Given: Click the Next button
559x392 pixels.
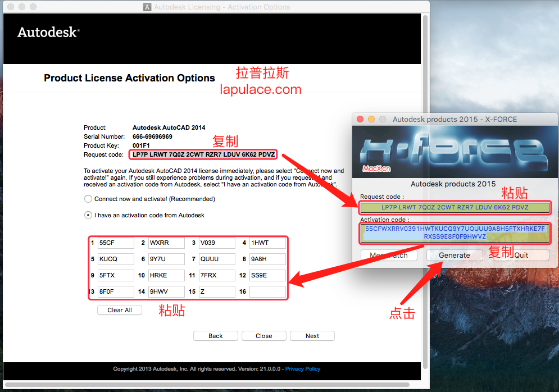Looking at the screenshot, I should tap(312, 335).
